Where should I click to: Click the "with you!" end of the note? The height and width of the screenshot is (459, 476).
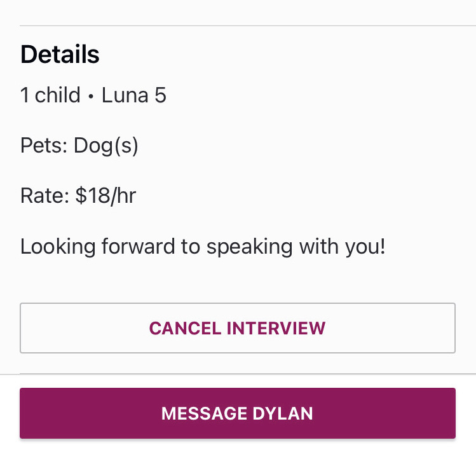[342, 246]
